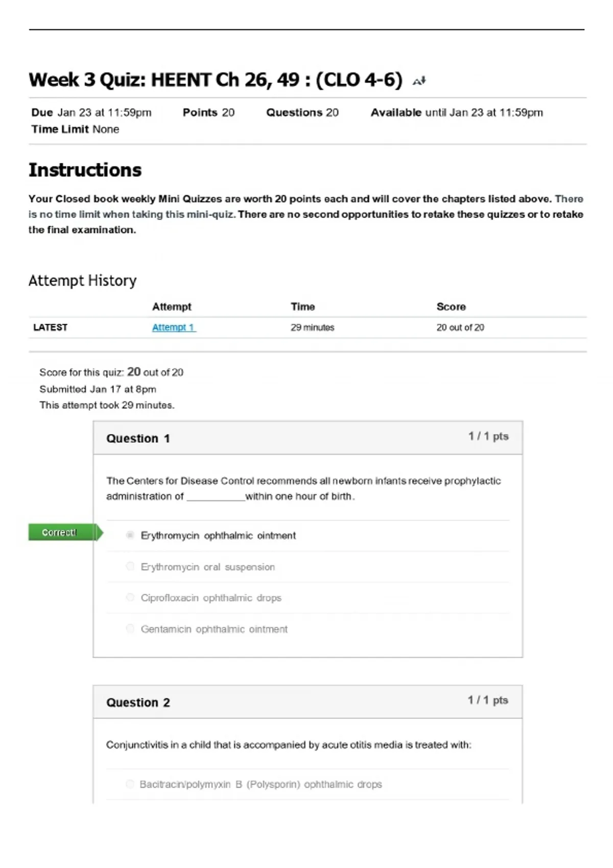
Task: Select Erythromycin ophthalmic ointment radio button
Action: click(x=130, y=535)
